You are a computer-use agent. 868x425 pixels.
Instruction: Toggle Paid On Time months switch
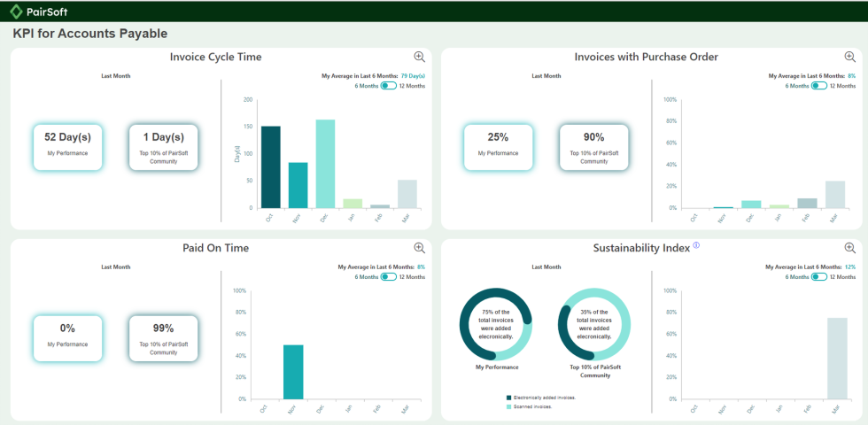388,277
